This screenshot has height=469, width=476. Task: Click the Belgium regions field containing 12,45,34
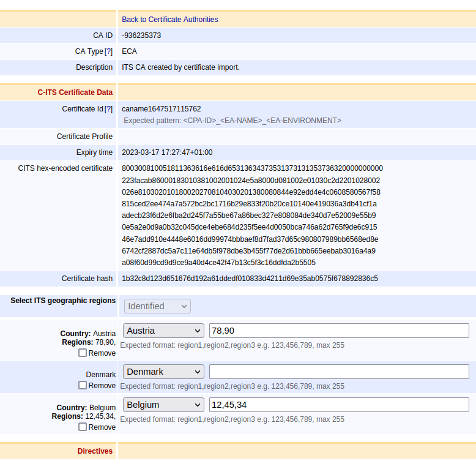pos(339,405)
